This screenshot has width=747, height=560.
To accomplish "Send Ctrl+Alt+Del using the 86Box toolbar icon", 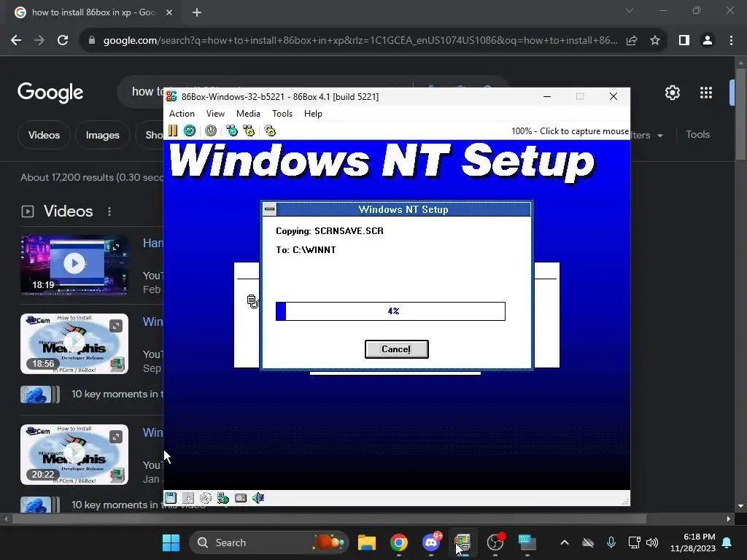I will point(232,131).
